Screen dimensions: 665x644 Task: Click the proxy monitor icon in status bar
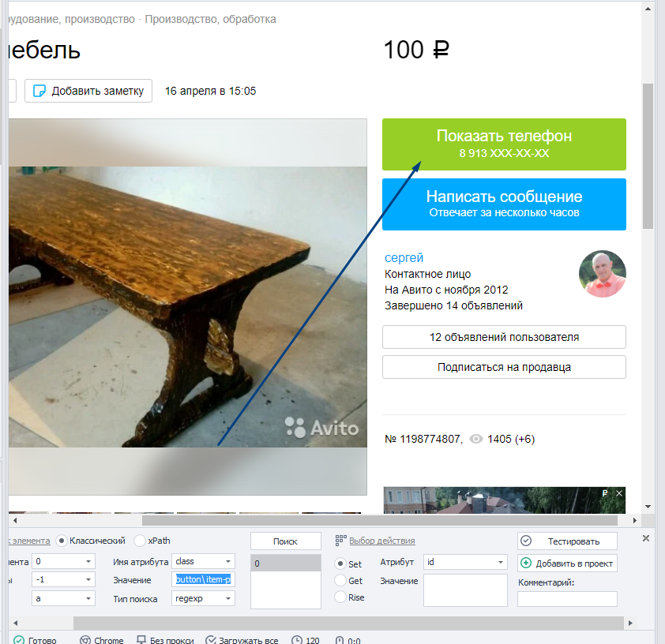tap(141, 640)
